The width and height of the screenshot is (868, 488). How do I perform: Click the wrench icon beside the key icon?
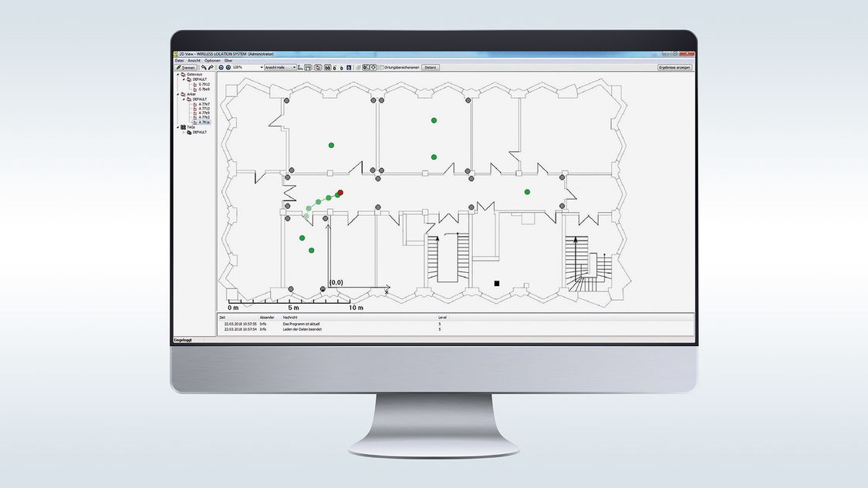211,68
